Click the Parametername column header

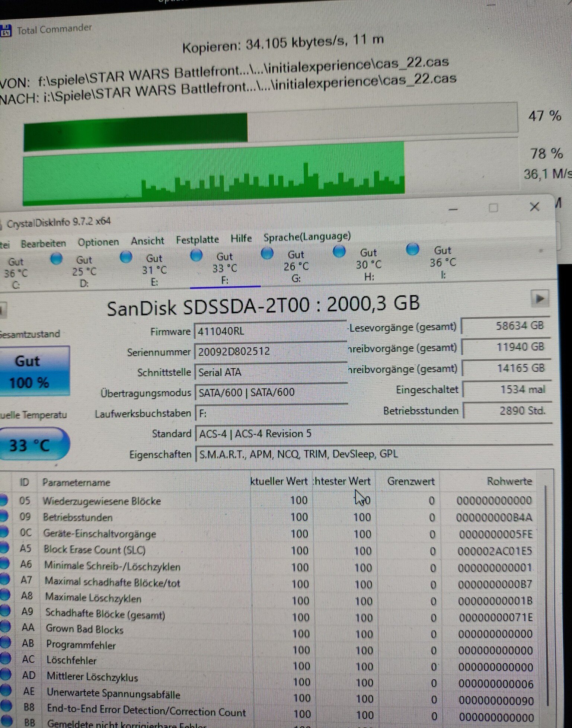pos(76,482)
